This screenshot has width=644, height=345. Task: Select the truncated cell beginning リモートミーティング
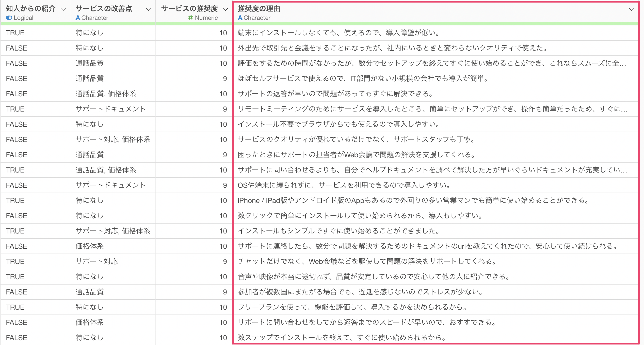pyautogui.click(x=432, y=109)
